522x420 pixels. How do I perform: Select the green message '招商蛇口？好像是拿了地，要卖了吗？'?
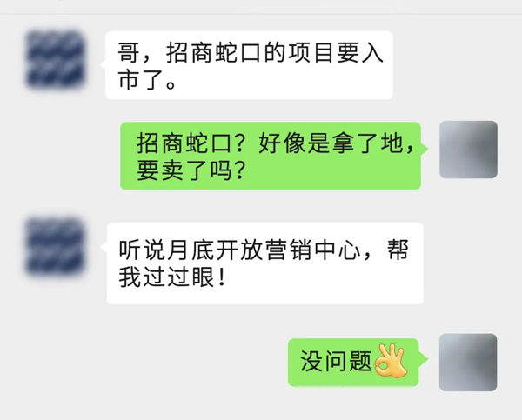click(271, 156)
